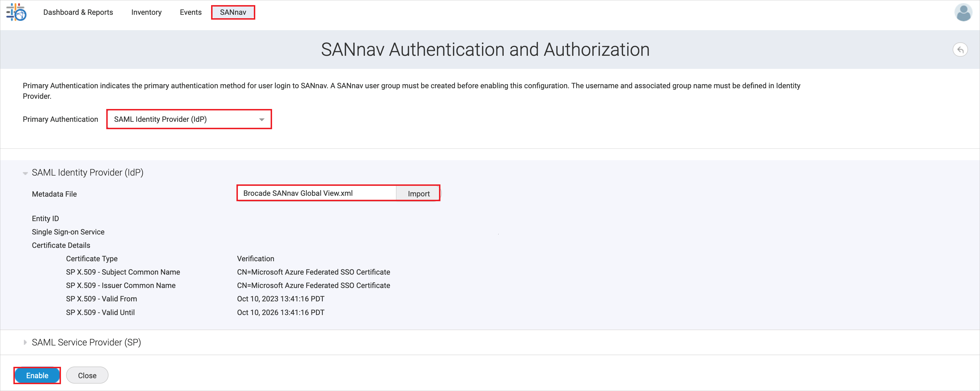This screenshot has height=391, width=980.
Task: Open the user profile avatar menu
Action: (963, 13)
